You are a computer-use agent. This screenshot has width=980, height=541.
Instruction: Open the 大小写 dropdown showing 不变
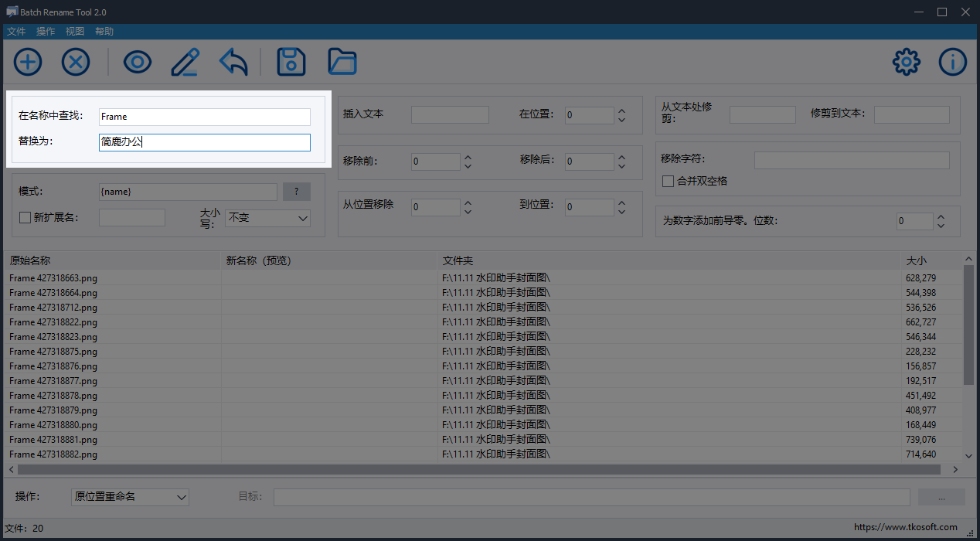pos(267,218)
